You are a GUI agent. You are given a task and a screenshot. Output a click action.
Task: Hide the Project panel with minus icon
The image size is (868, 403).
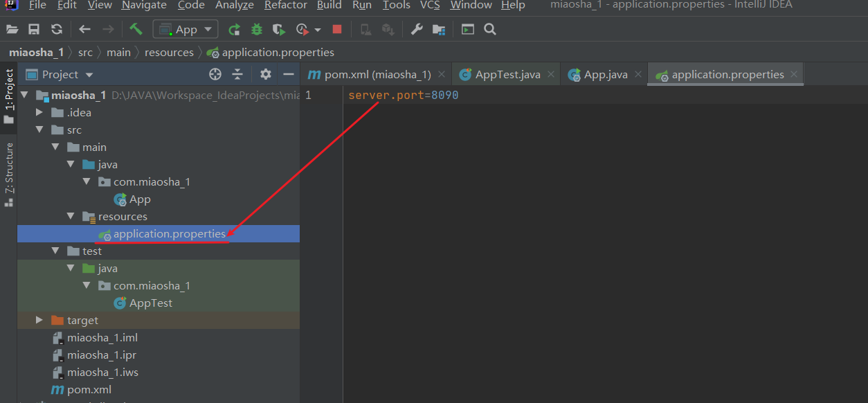tap(289, 74)
